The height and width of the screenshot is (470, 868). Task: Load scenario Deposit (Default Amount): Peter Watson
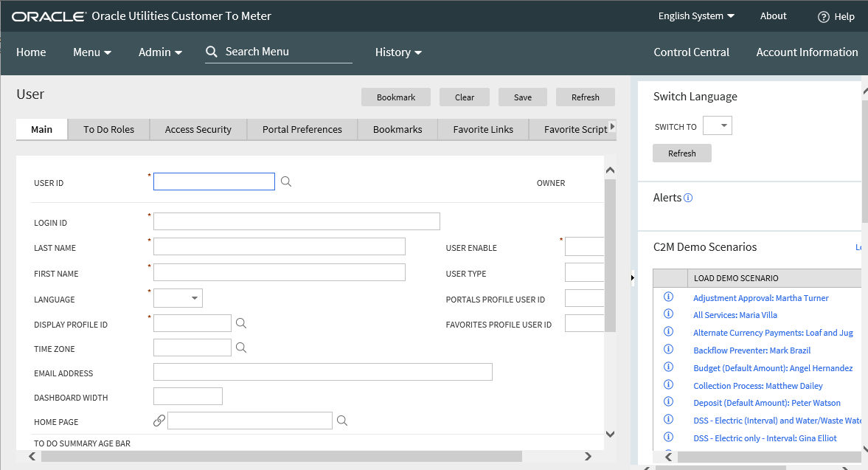(x=767, y=403)
